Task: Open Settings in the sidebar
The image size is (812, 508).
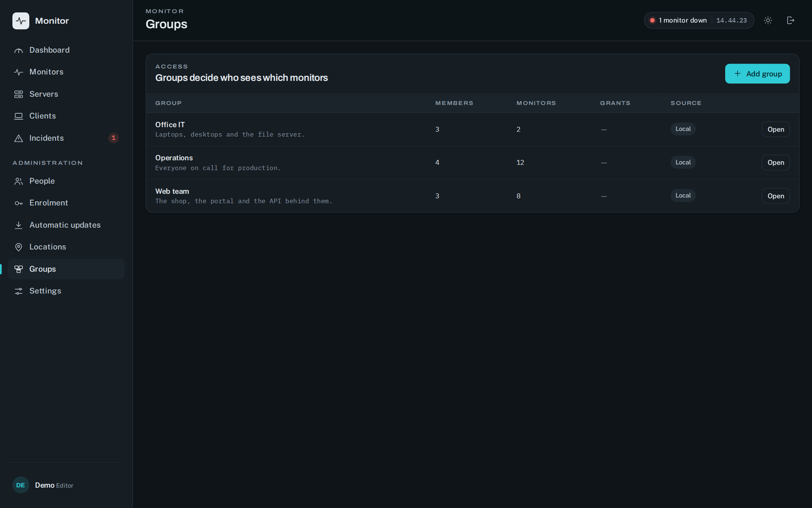Action: pyautogui.click(x=66, y=291)
